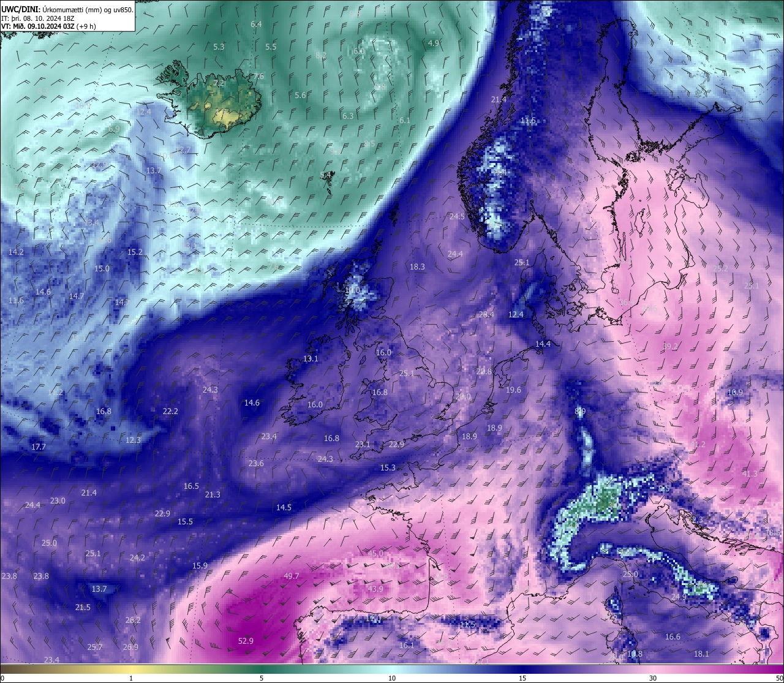Screen dimensions: 784x683
Task: Click the 41.3 value on the map
Action: point(750,474)
